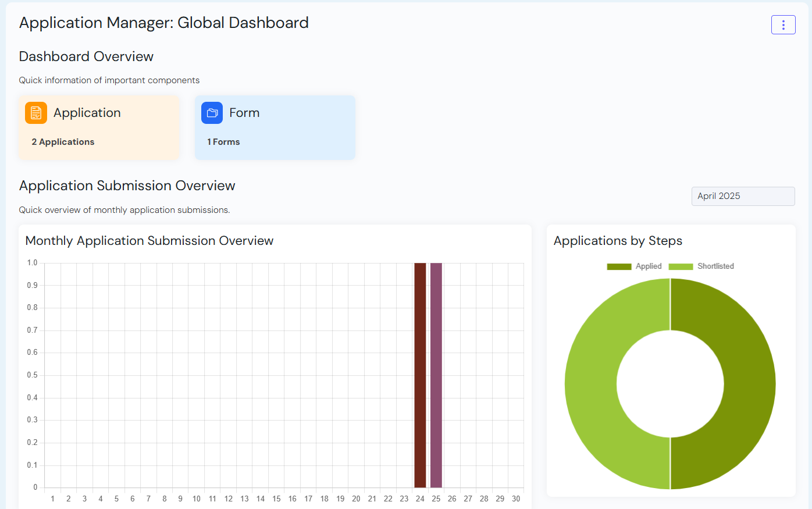Click the Application Submission Overview heading
Screen dimensions: 812x509
tap(127, 186)
